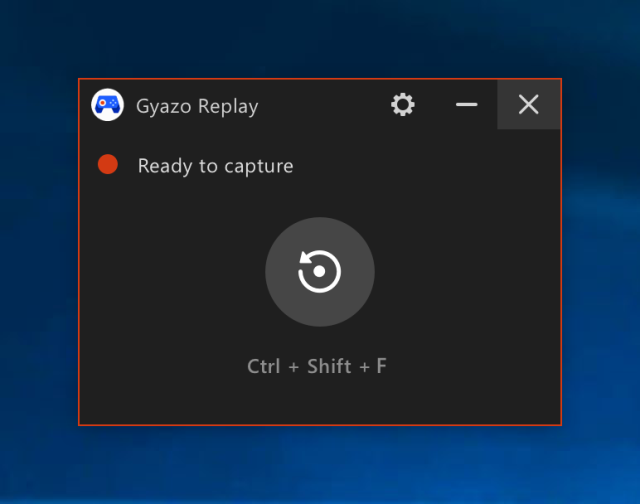640x504 pixels.
Task: Focus the window via blank area right of status text
Action: 430,166
